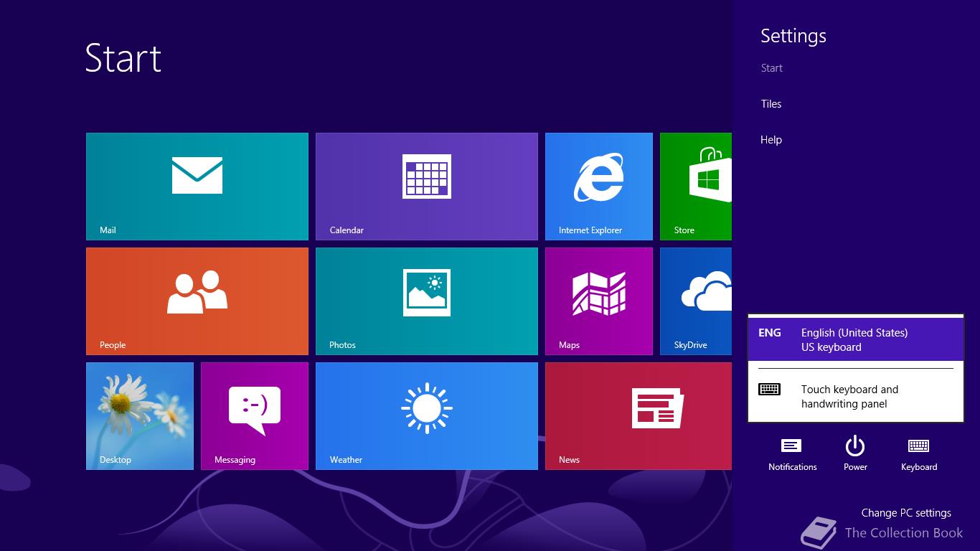This screenshot has width=980, height=551.
Task: Open the Calendar tile
Action: tap(427, 187)
